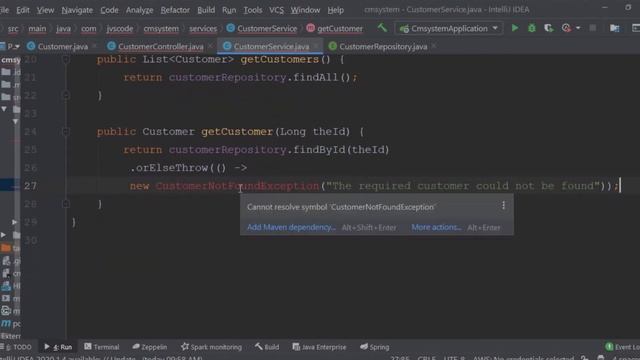Open the Navigate menu
640x360 pixels.
(x=77, y=10)
